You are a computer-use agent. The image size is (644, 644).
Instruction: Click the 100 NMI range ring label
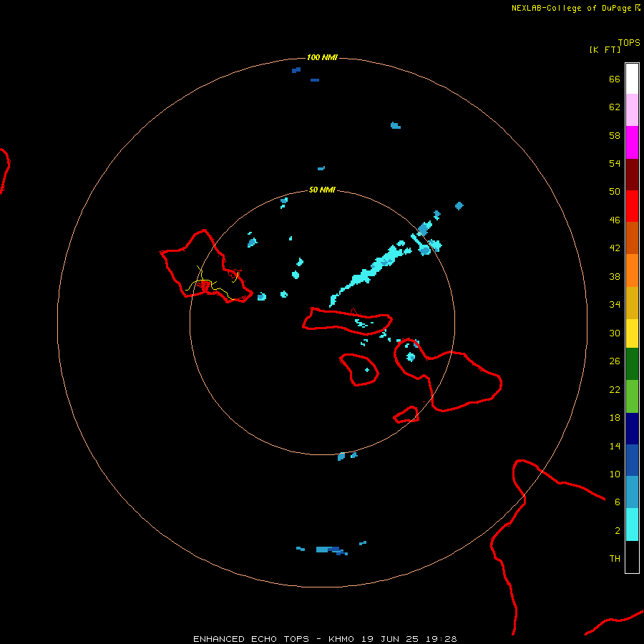(x=322, y=57)
